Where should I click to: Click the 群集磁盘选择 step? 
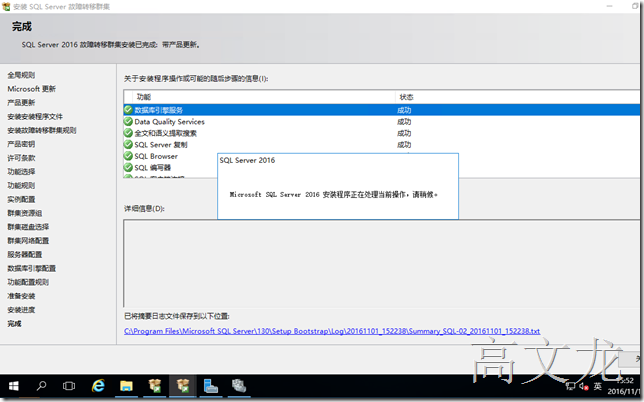(28, 227)
